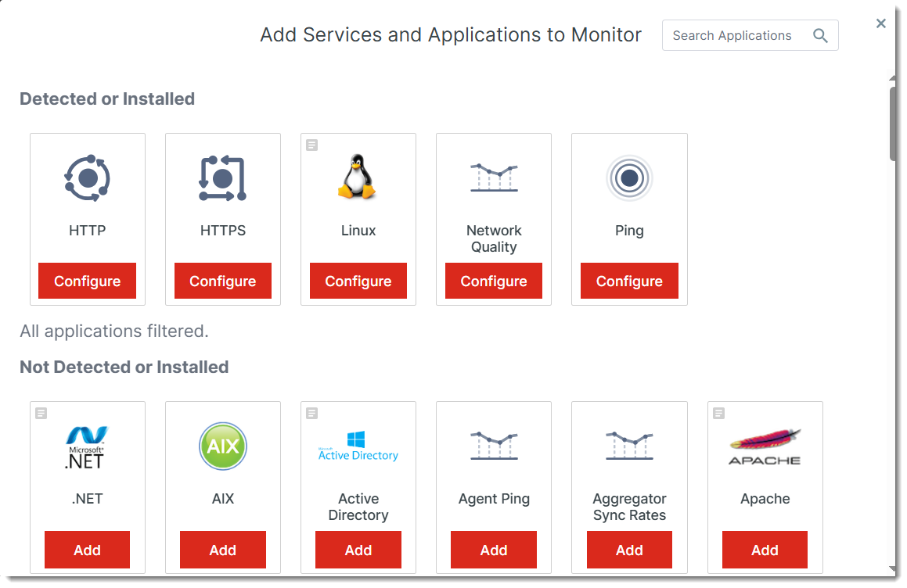Click the Network Quality graph icon
Screen dimensions: 907x588
coord(494,178)
